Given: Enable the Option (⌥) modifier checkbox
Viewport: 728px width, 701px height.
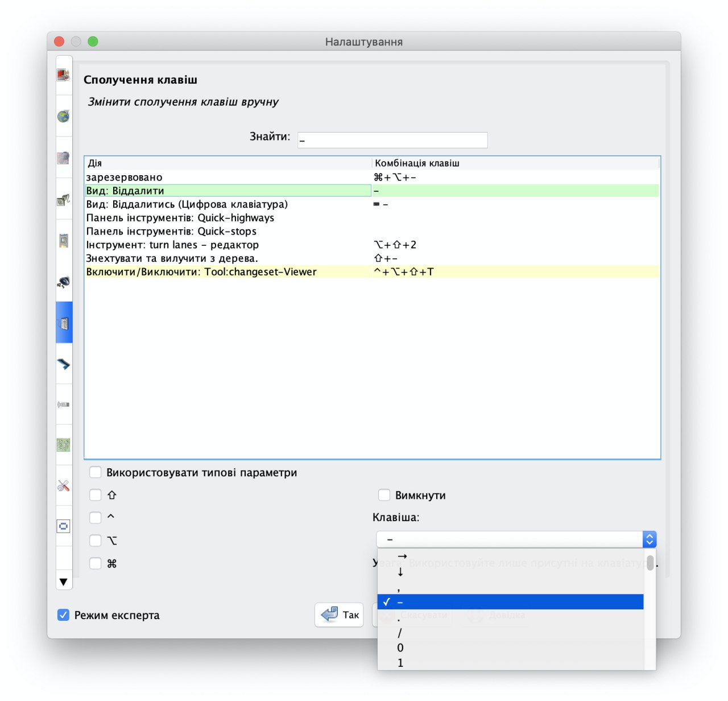Looking at the screenshot, I should 96,541.
